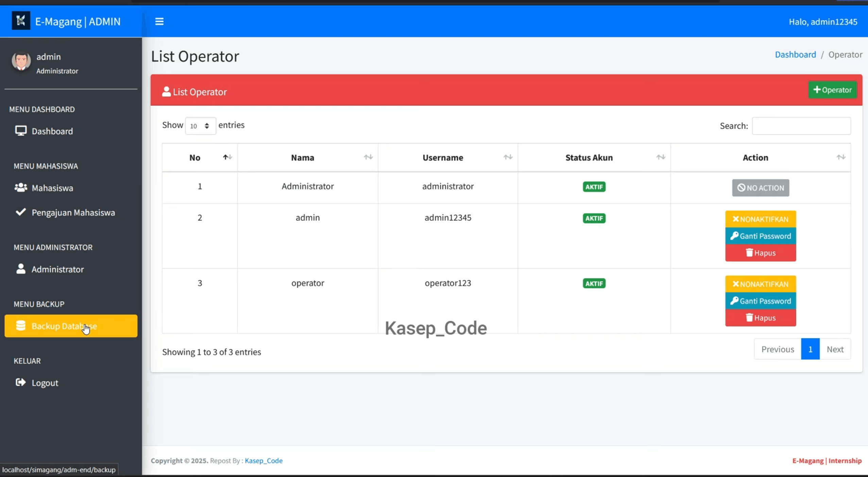Add a new operator with +Operator button
868x477 pixels.
click(x=832, y=90)
